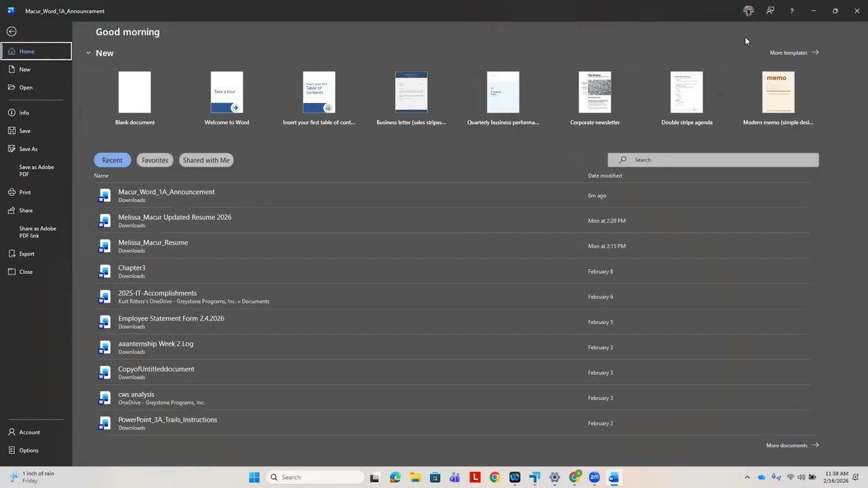Open the More documents link

pyautogui.click(x=792, y=445)
